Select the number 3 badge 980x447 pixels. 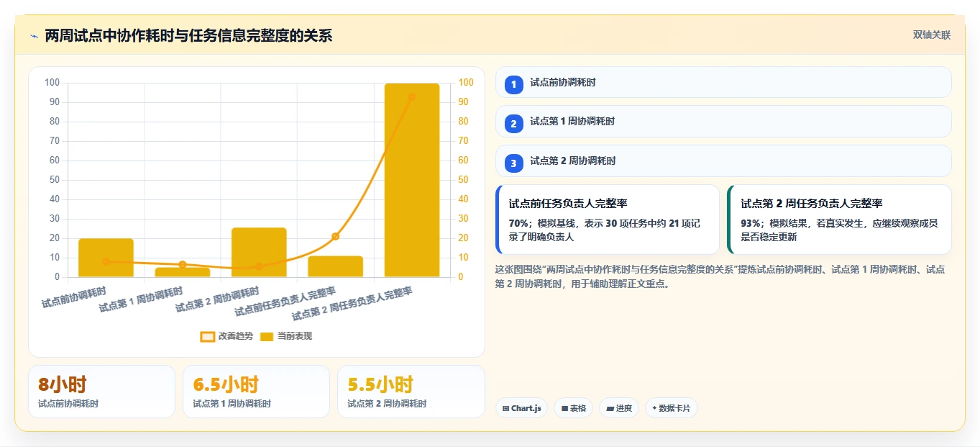pyautogui.click(x=513, y=163)
